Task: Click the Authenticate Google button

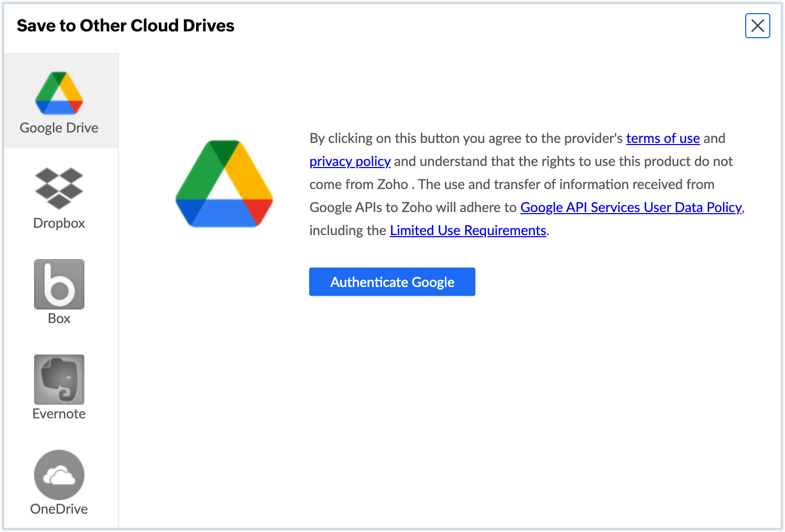Action: pos(392,282)
